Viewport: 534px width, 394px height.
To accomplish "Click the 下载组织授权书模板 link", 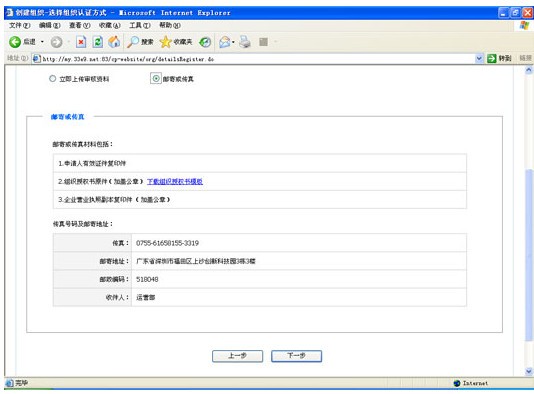I will pos(175,182).
